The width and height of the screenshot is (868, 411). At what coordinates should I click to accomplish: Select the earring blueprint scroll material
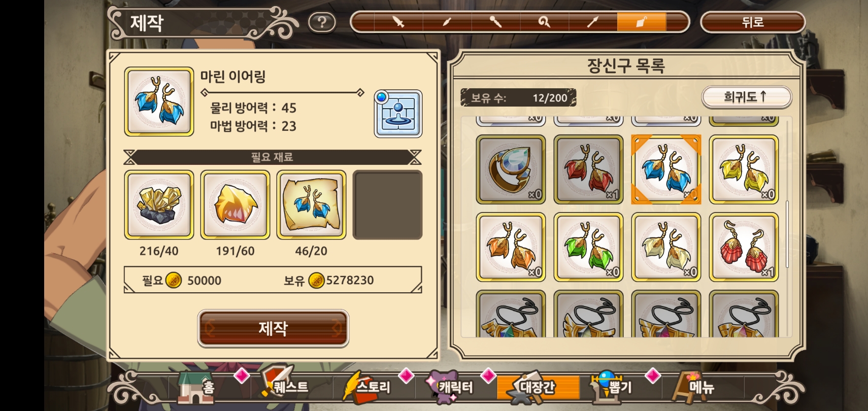(x=311, y=205)
